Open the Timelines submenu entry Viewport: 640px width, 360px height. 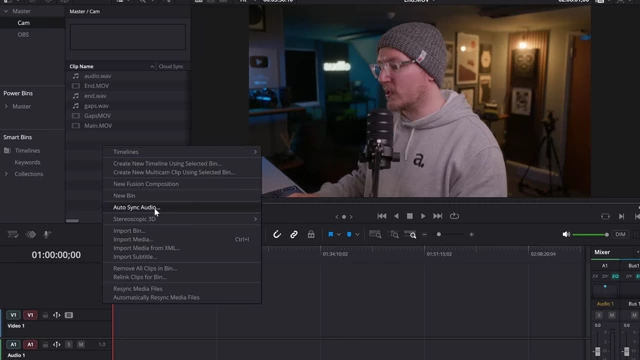(182, 152)
